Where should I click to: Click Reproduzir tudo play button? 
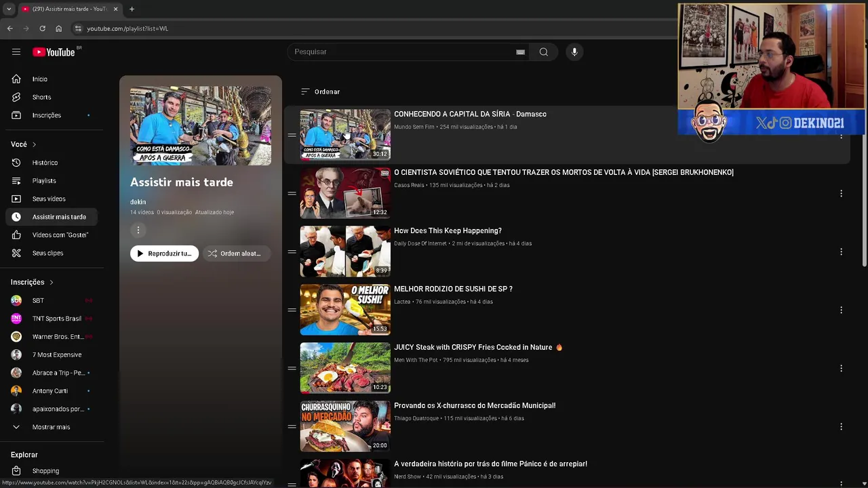click(164, 253)
